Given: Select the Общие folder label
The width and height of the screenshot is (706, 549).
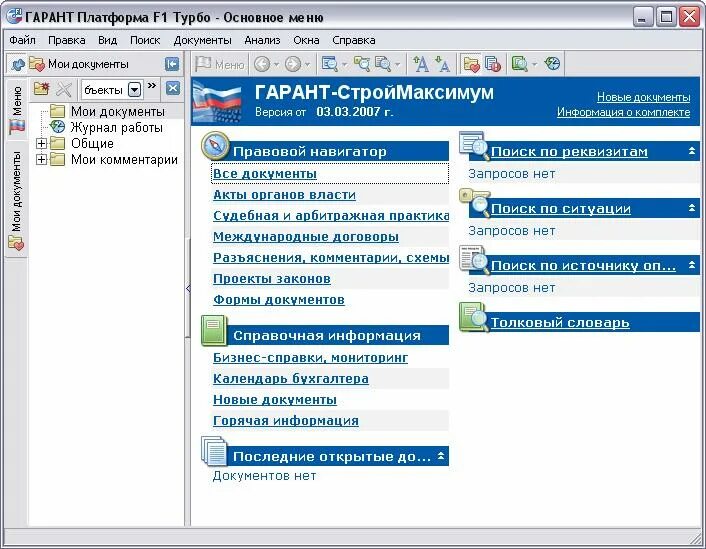Looking at the screenshot, I should coord(92,144).
